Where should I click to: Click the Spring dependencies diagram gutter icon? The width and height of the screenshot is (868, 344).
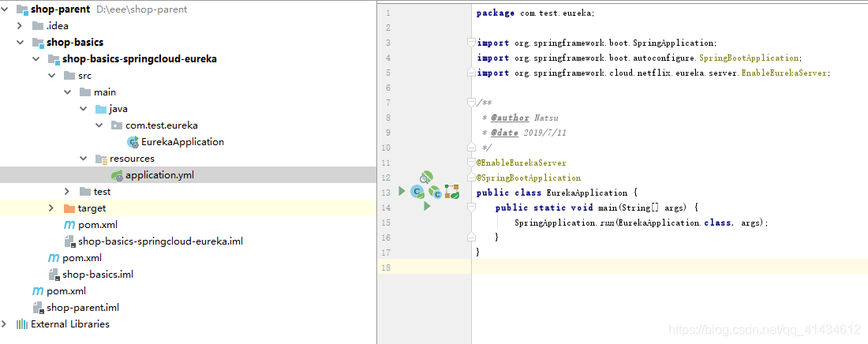click(x=452, y=193)
